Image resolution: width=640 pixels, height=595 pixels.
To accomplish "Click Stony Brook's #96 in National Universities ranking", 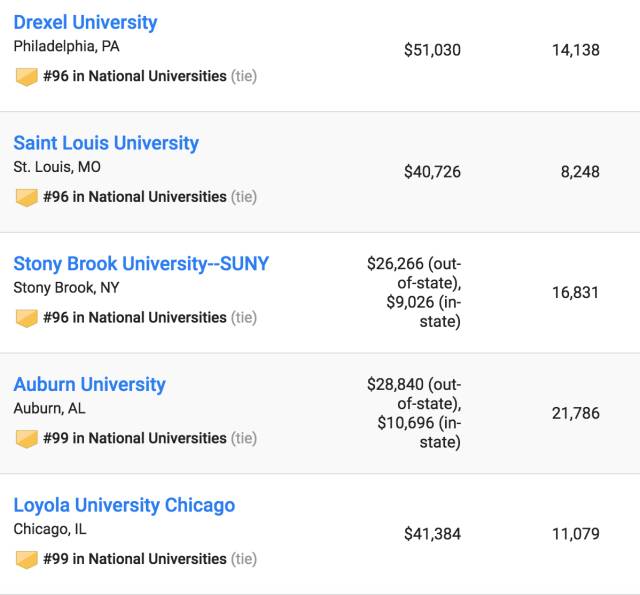I will pyautogui.click(x=134, y=318).
